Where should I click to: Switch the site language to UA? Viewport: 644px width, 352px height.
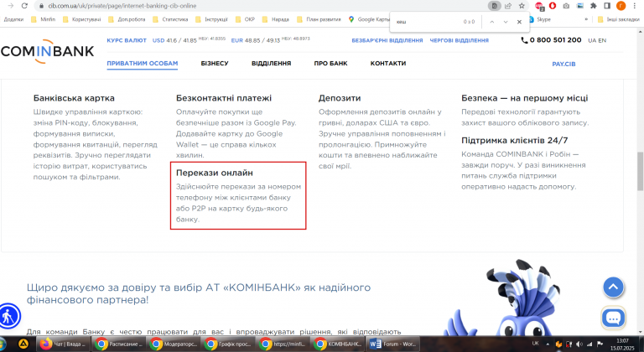pos(592,40)
